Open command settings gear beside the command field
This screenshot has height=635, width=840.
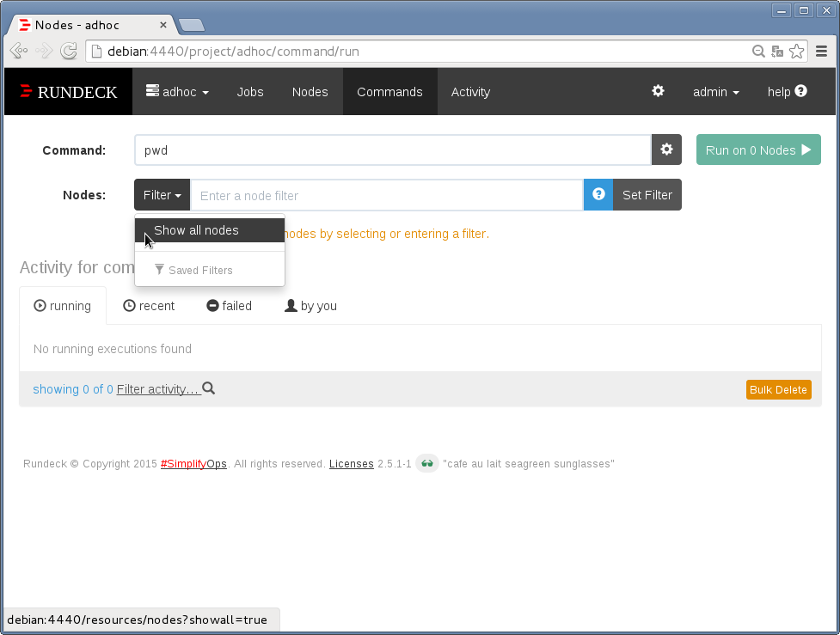coord(666,150)
